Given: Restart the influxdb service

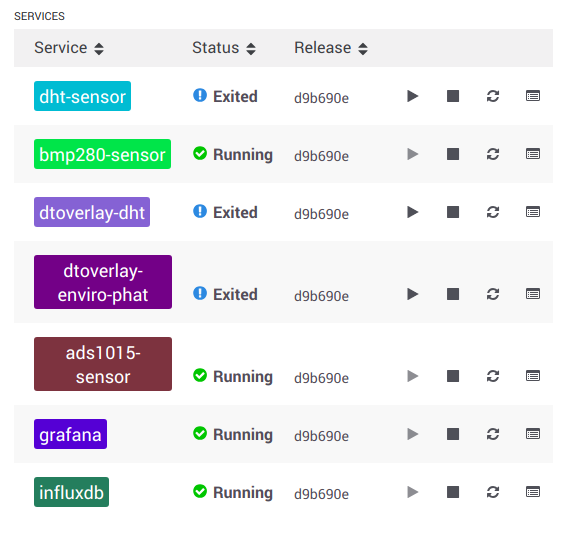Looking at the screenshot, I should coord(493,492).
